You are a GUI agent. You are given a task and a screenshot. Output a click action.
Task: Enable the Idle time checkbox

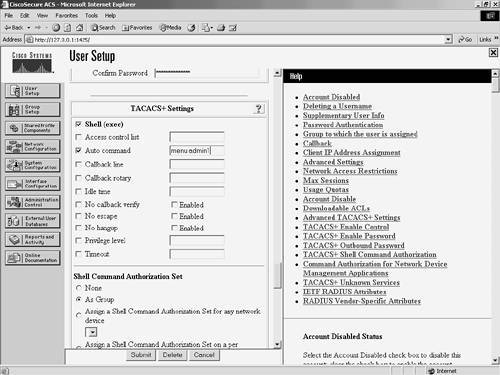coord(78,191)
